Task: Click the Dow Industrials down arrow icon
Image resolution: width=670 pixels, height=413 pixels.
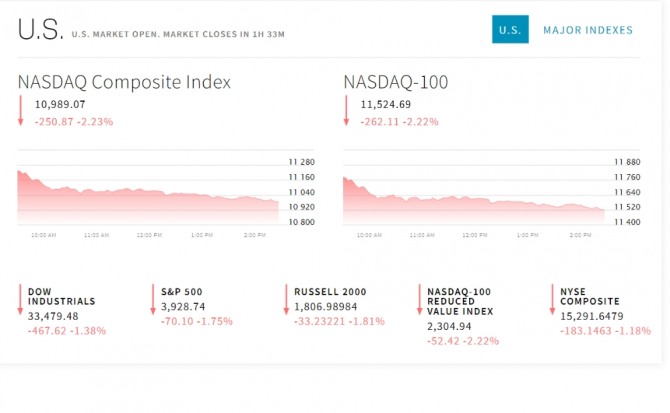Action: 20,300
